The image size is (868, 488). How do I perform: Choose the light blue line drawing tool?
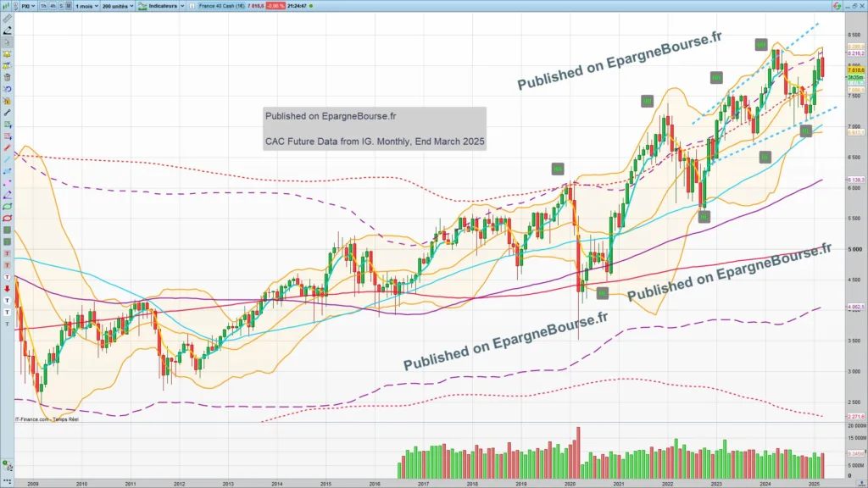coord(7,159)
